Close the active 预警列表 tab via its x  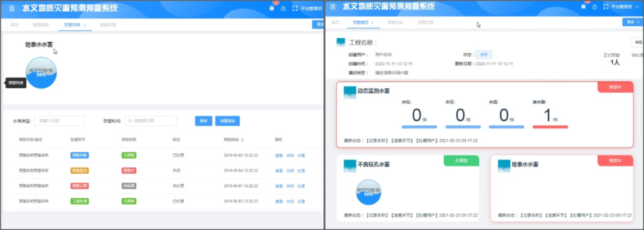coord(85,25)
